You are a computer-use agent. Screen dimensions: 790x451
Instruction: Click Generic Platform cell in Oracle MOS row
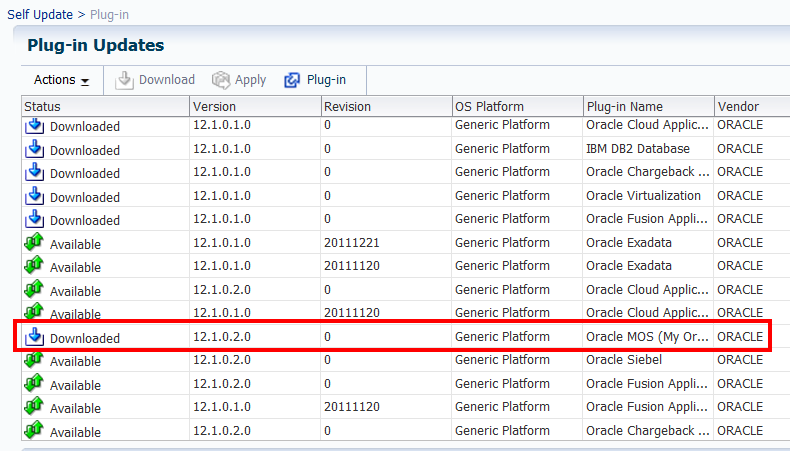[502, 337]
